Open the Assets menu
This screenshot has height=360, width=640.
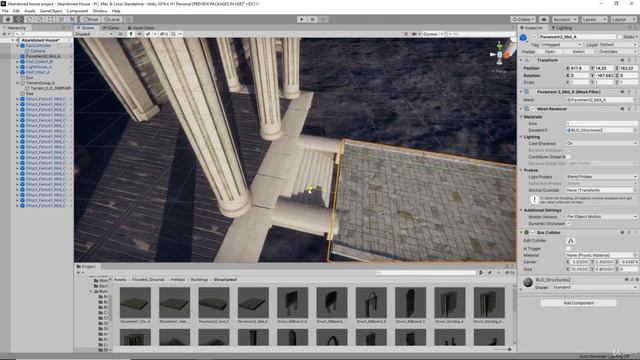pyautogui.click(x=30, y=11)
